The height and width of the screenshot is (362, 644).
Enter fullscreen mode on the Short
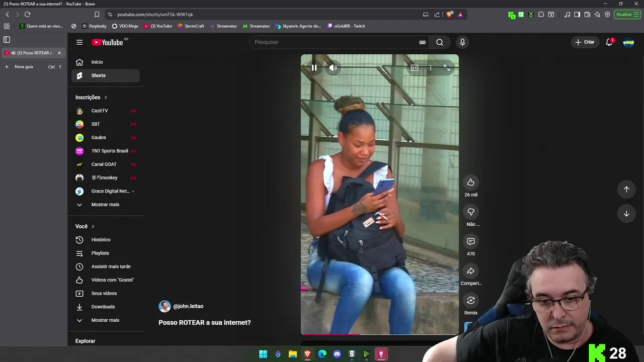(446, 67)
